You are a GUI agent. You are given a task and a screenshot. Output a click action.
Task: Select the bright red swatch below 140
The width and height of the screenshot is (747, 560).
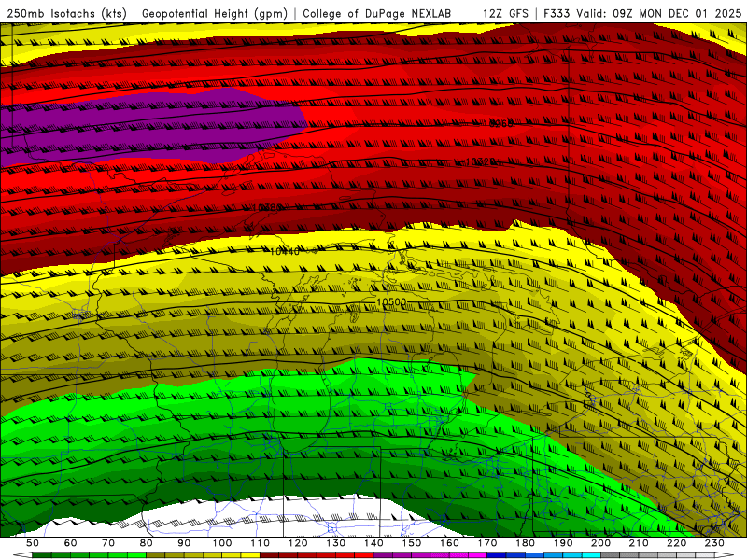click(364, 555)
